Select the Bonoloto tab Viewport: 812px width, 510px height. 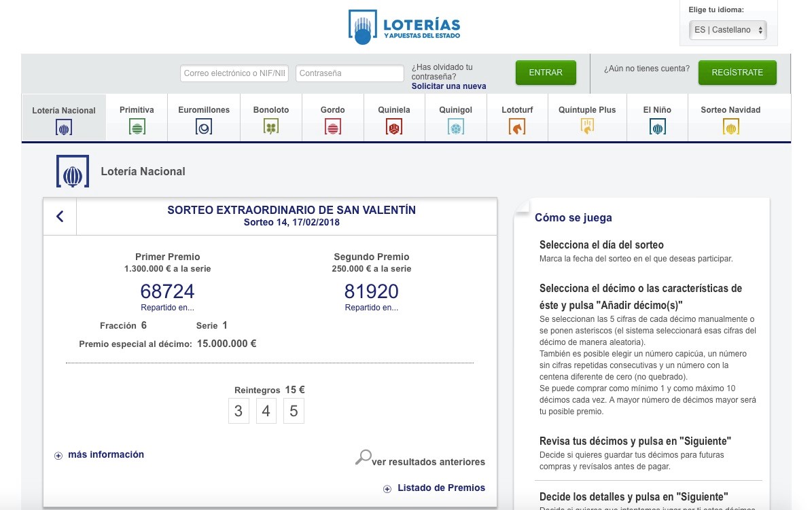(271, 117)
